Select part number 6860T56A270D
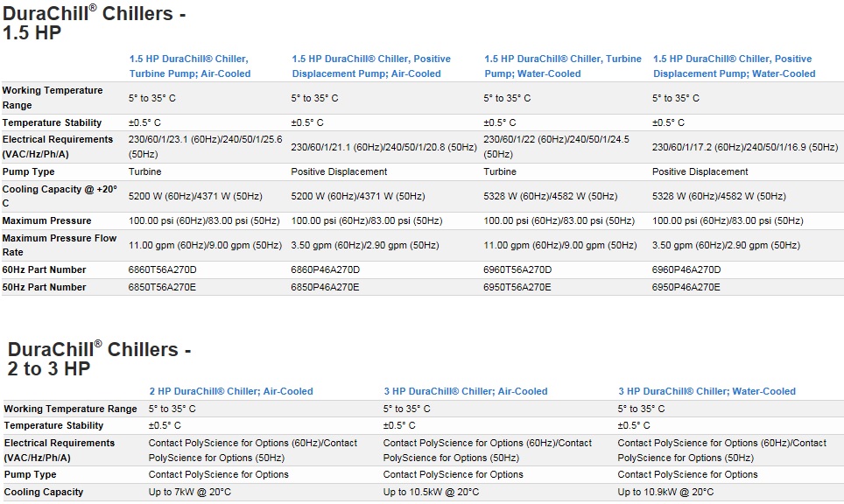Viewport: 844px width, 504px height. pos(163,269)
